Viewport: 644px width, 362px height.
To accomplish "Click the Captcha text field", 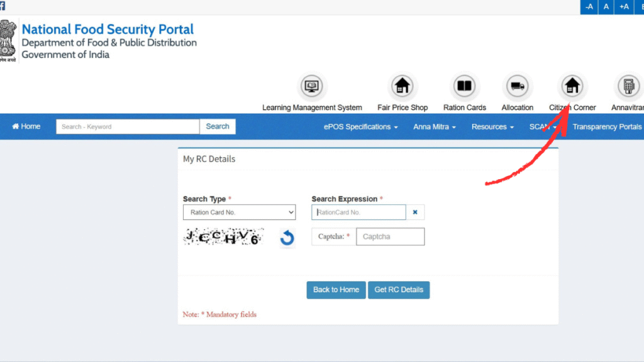I will [390, 237].
